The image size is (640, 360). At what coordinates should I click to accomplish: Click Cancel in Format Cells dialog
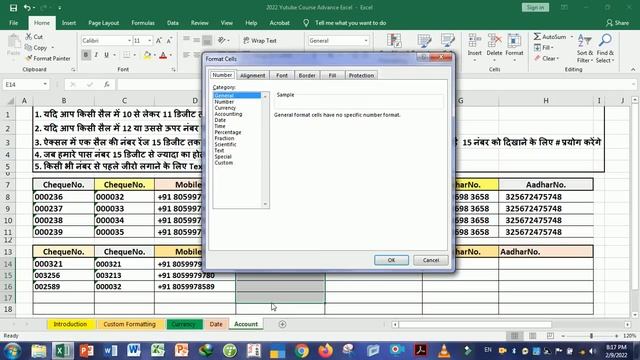pyautogui.click(x=431, y=260)
